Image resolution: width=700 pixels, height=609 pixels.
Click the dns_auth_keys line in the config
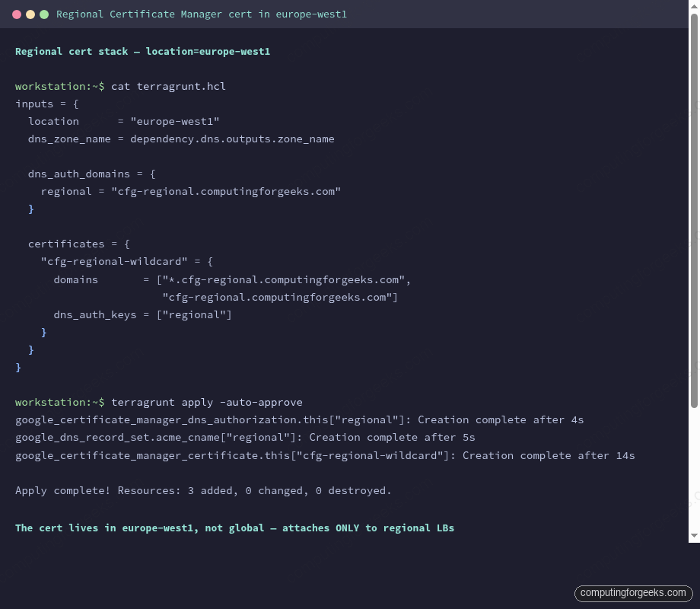(142, 314)
